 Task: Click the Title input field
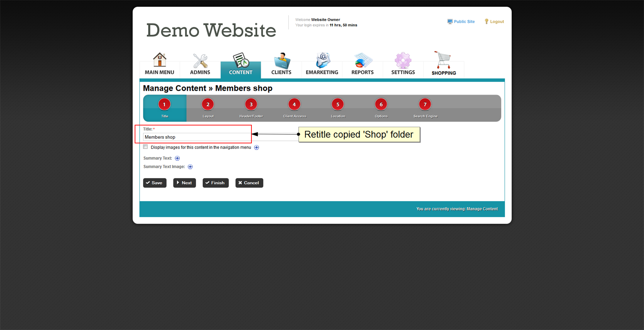(197, 137)
